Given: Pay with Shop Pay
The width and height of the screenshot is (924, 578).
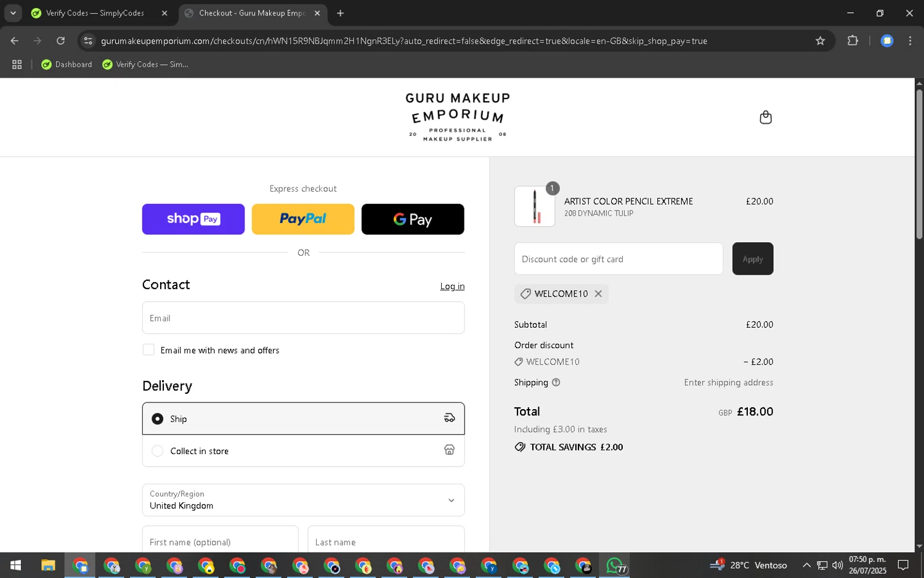Looking at the screenshot, I should coord(193,219).
